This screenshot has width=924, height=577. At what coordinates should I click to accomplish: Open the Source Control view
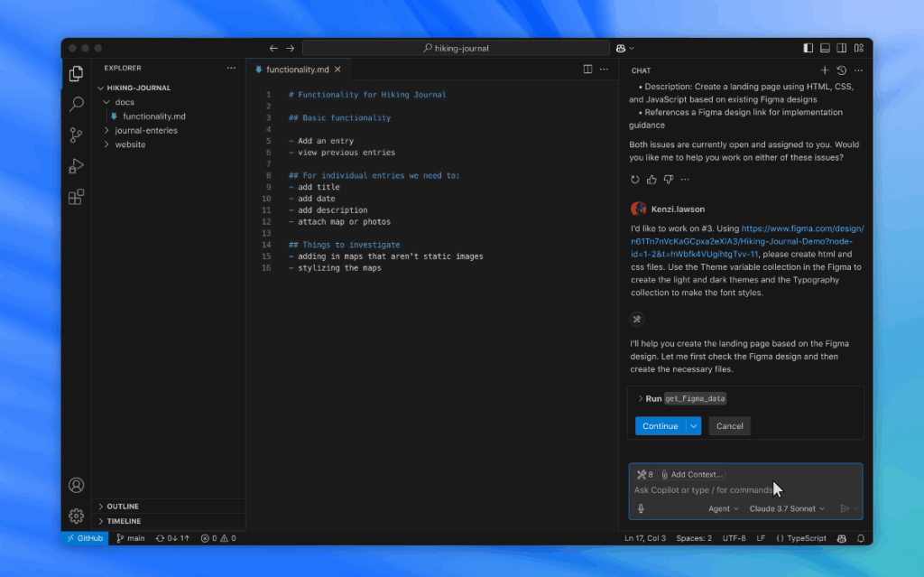77,135
